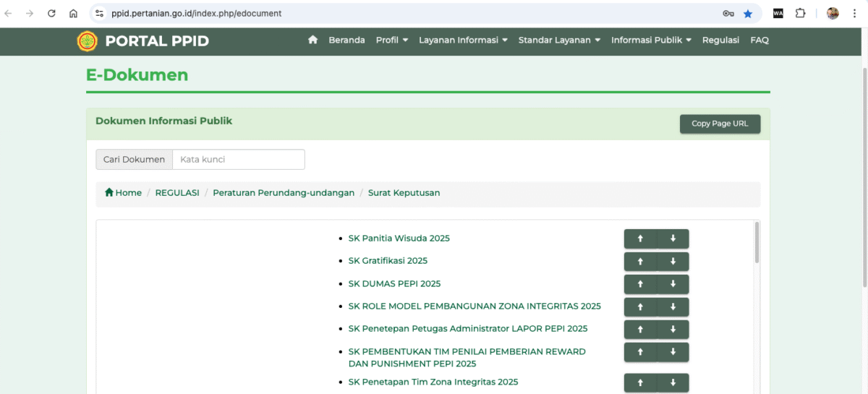Move SK Gratifikasi 2025 down

[x=673, y=261]
